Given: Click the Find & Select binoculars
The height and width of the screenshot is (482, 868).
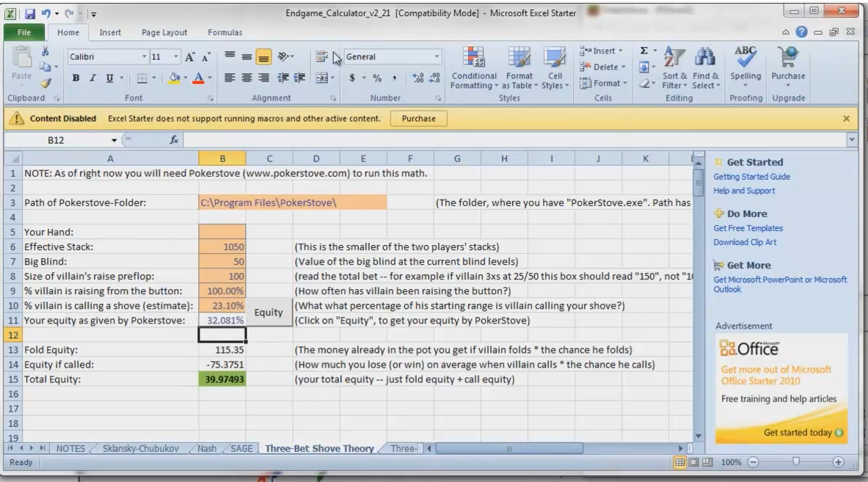Looking at the screenshot, I should pos(706,68).
